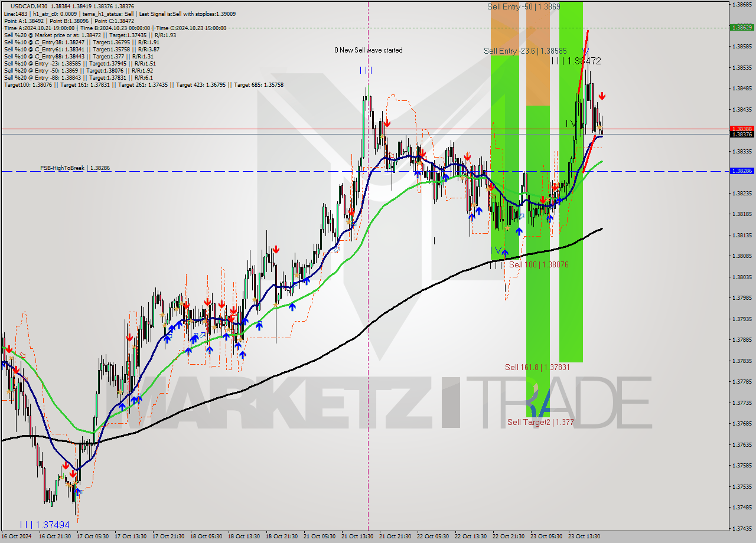Click the 'Line:1483 | h1_atr_c0' info line

(x=119, y=14)
